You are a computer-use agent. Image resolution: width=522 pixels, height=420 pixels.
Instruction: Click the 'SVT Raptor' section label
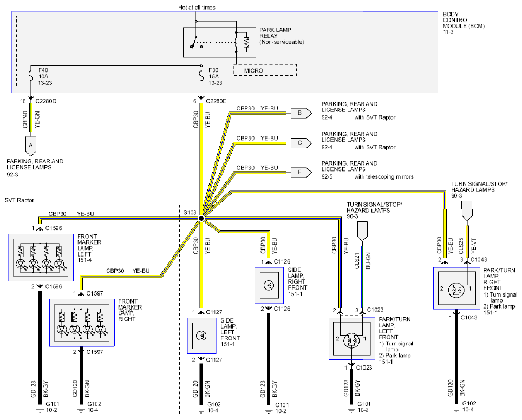coord(19,200)
